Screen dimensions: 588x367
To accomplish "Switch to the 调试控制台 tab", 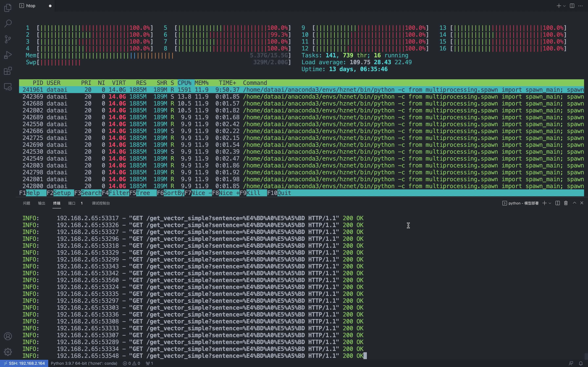I will pyautogui.click(x=101, y=203).
